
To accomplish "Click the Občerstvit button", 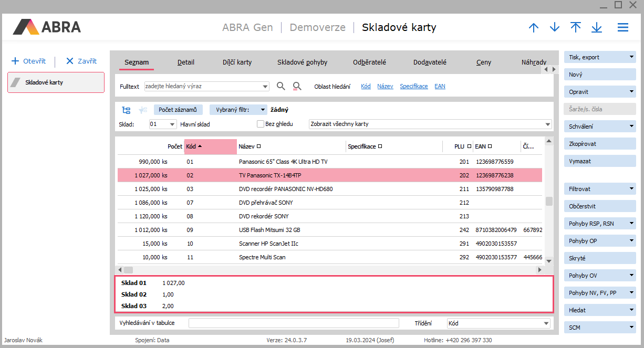I will click(x=600, y=206).
